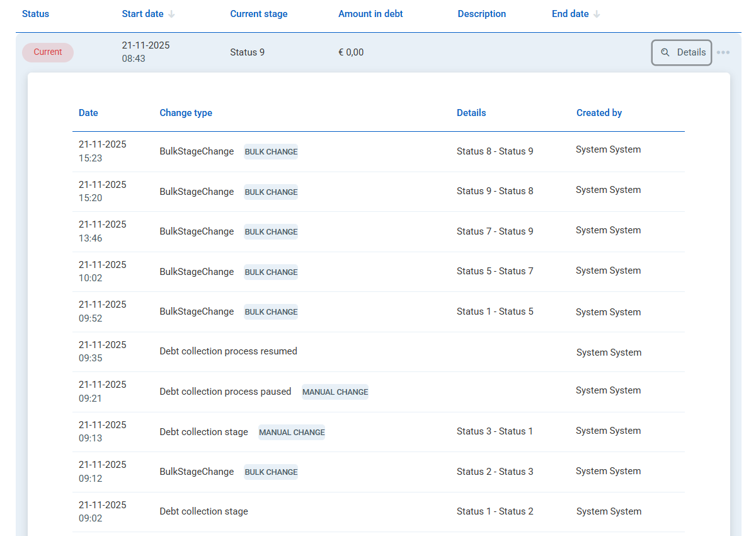Collapse the record using Details button
Viewport: 756px width, 536px height.
682,53
